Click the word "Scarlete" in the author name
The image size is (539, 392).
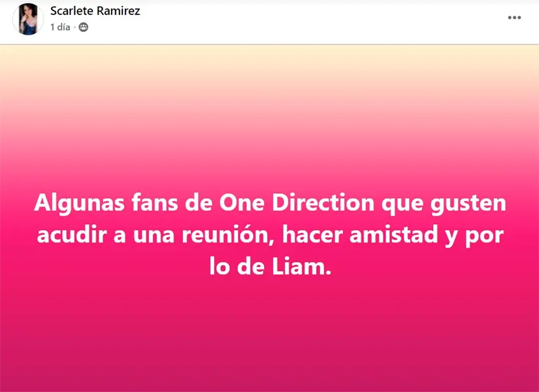pos(71,11)
